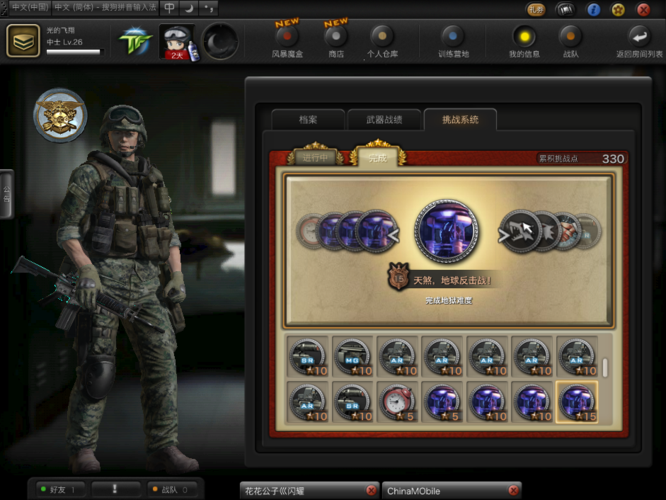This screenshot has width=666, height=500.
Task: Click the 天煞, 地球反击战! challenge title
Action: click(452, 280)
